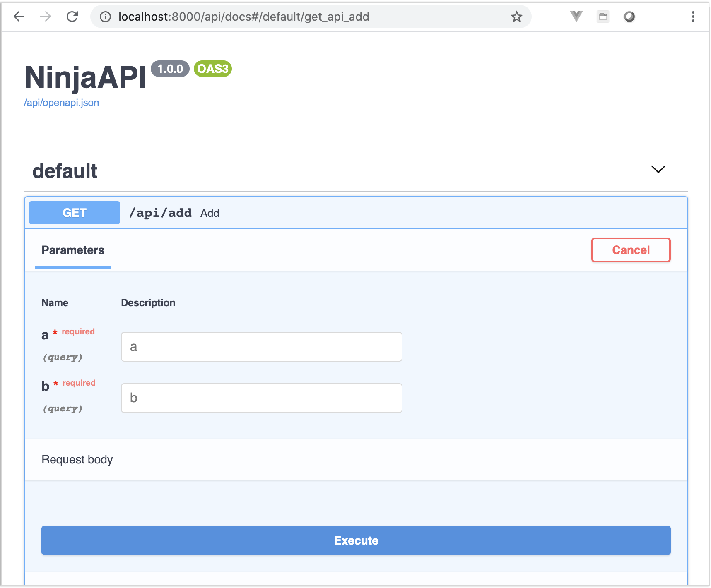Open the Vue devtools extension icon
711x588 pixels.
[x=576, y=17]
